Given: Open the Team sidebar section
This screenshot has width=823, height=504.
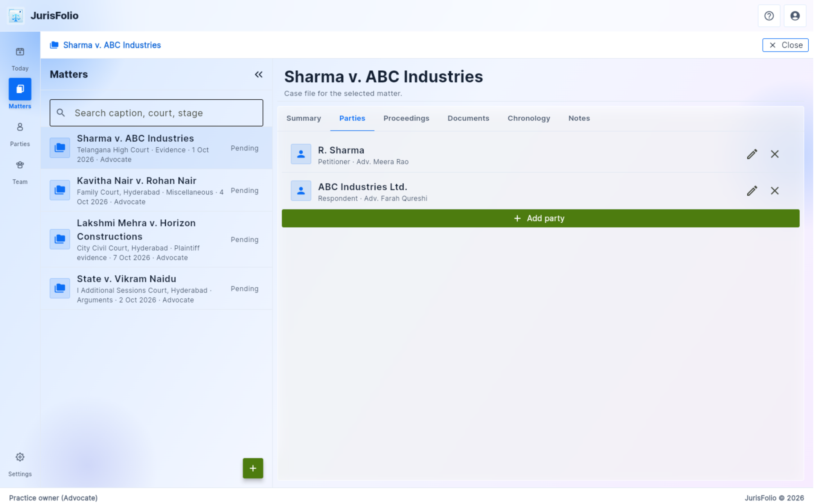Looking at the screenshot, I should [x=20, y=172].
